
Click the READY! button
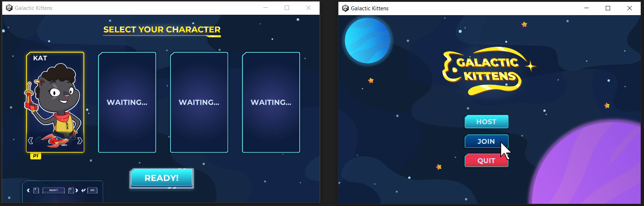pos(162,178)
